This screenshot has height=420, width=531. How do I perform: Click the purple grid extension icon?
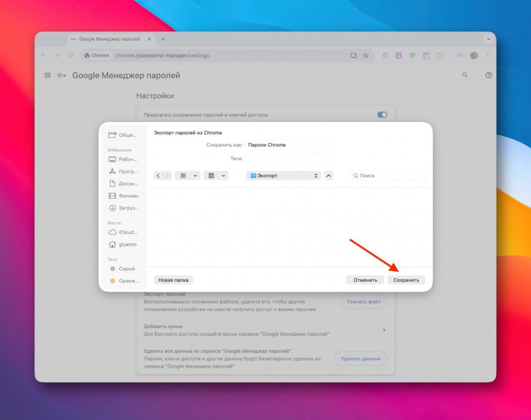click(426, 56)
